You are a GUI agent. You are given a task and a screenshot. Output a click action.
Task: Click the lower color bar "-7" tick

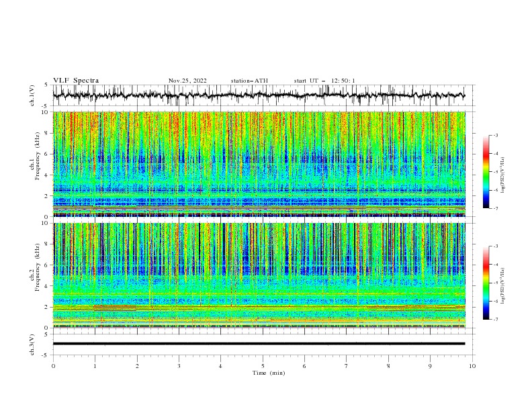click(x=496, y=320)
